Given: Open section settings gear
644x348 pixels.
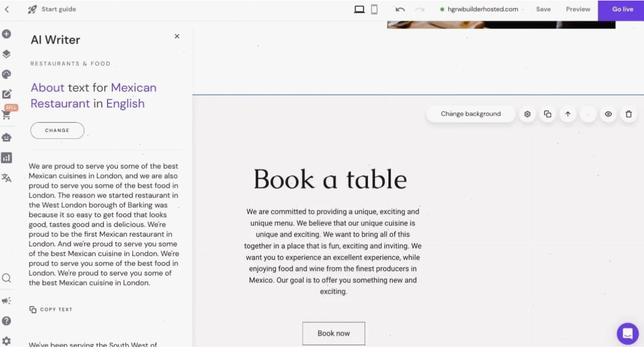Looking at the screenshot, I should 527,114.
